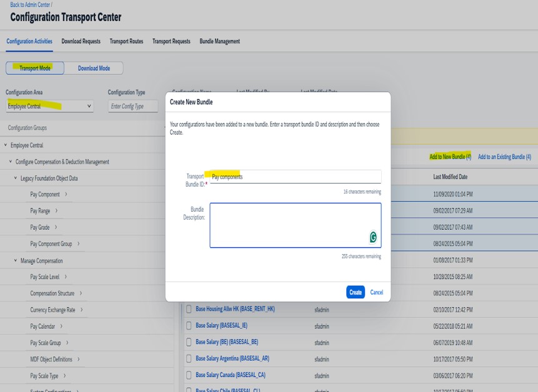Image resolution: width=538 pixels, height=392 pixels.
Task: Click sfadmin in the Base Salary Canada row
Action: [322, 376]
